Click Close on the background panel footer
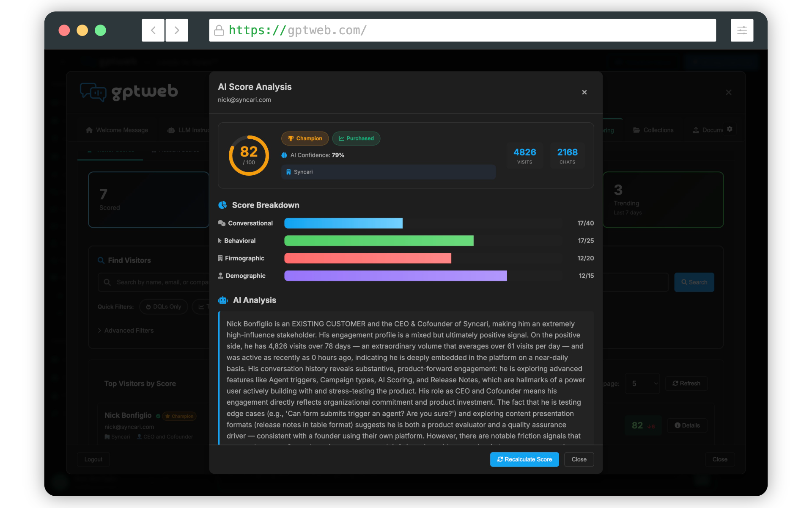This screenshot has height=508, width=812. pos(720,459)
